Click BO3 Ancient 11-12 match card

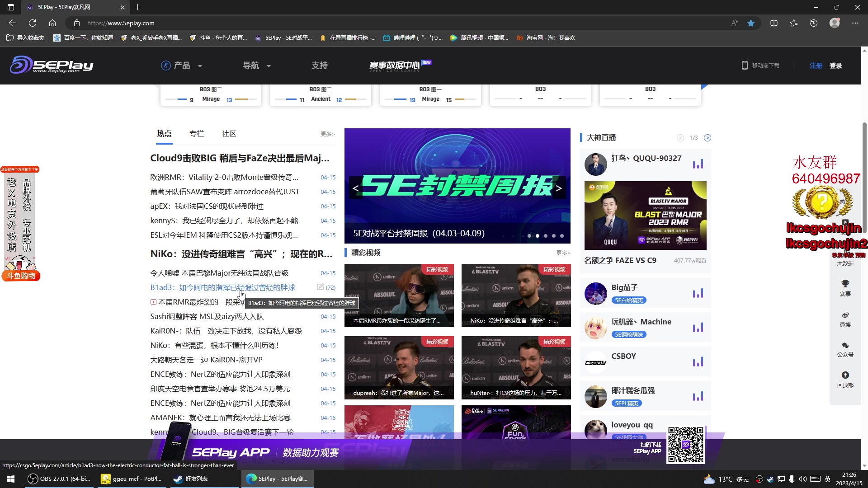click(321, 95)
